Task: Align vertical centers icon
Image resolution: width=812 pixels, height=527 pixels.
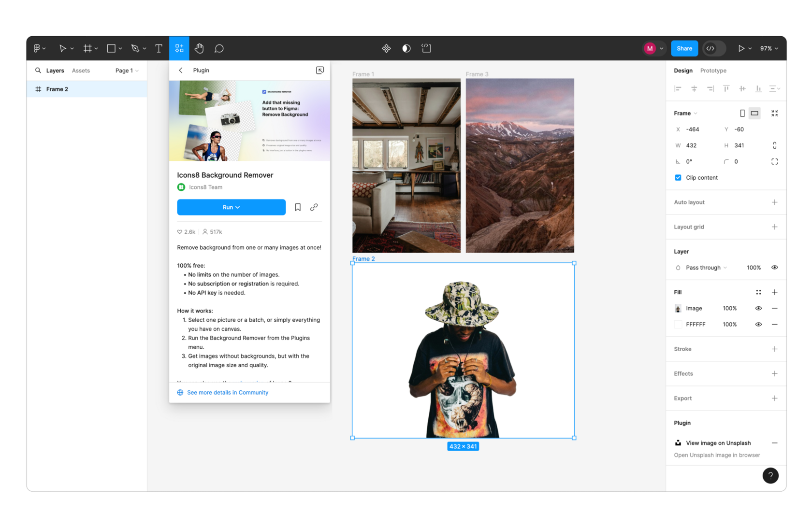Action: 742,88
